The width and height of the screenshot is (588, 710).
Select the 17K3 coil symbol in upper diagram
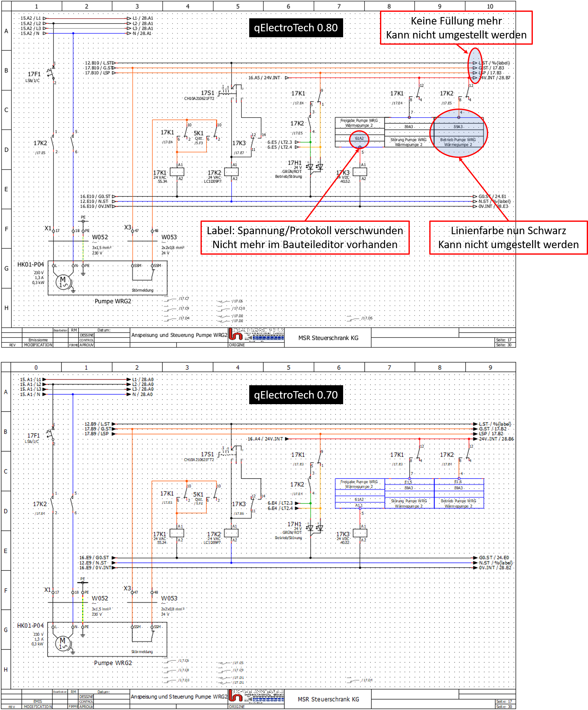click(x=360, y=172)
